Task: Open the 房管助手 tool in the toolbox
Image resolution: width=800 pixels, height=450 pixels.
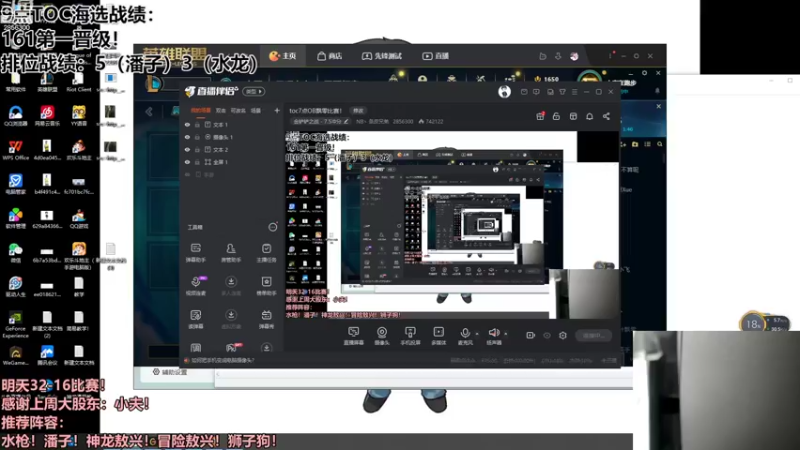Action: (231, 253)
